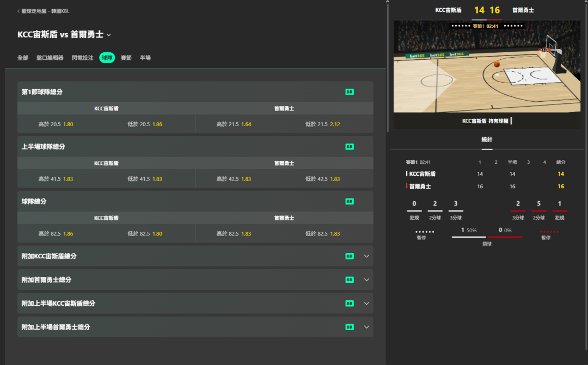Open the 盤口編輯器 tab

point(50,58)
